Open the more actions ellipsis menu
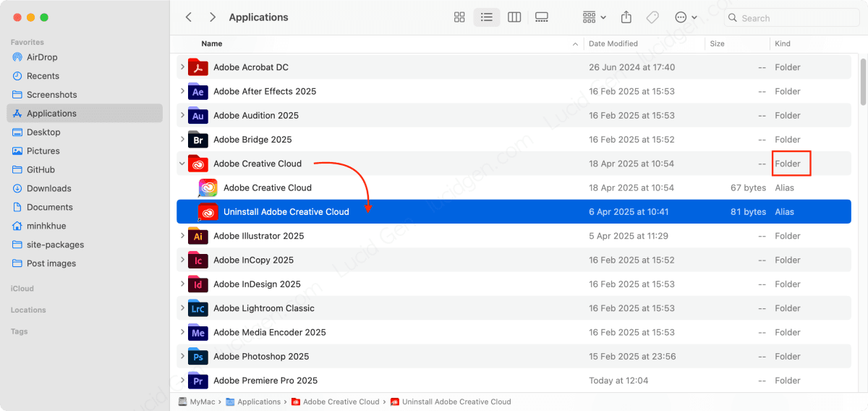Viewport: 868px width, 411px height. click(685, 17)
